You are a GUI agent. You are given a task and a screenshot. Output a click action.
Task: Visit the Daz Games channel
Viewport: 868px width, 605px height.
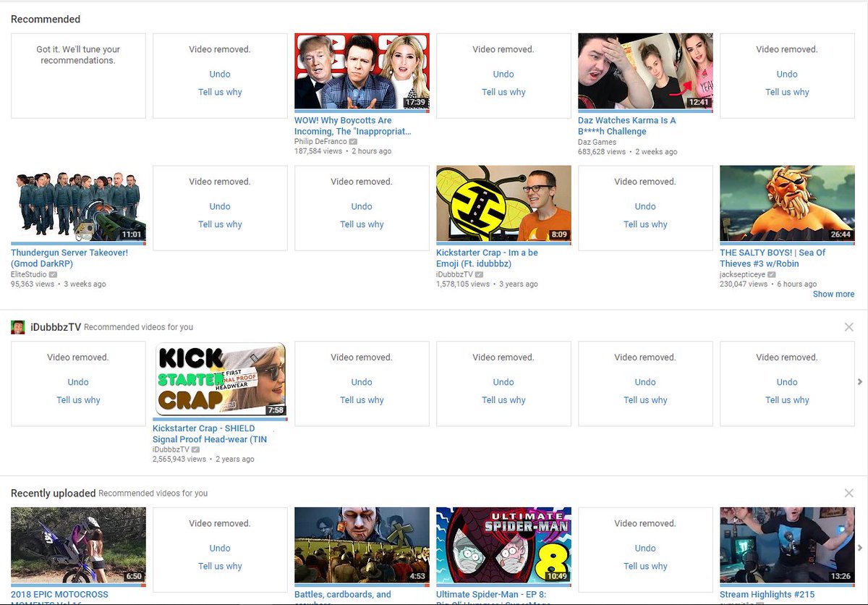[x=597, y=142]
